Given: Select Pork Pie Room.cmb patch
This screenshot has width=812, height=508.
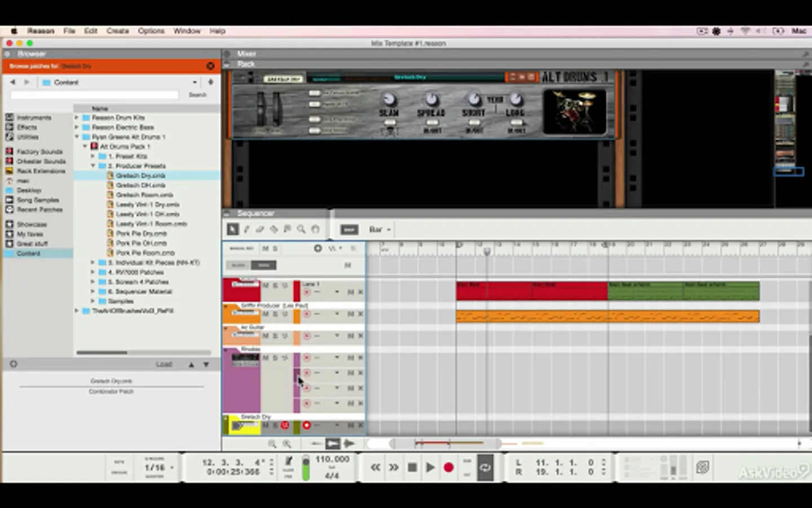Looking at the screenshot, I should [x=145, y=253].
